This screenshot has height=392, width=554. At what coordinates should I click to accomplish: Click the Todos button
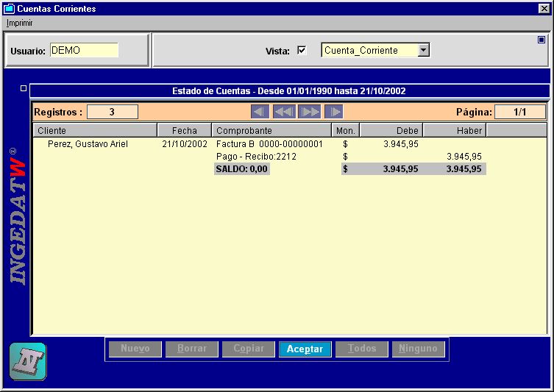pos(362,349)
